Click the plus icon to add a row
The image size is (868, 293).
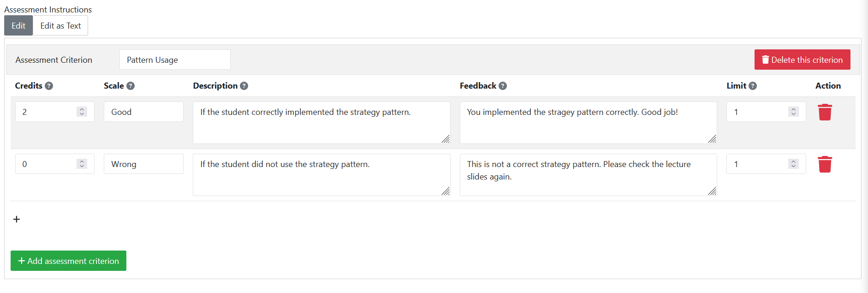[x=17, y=219]
